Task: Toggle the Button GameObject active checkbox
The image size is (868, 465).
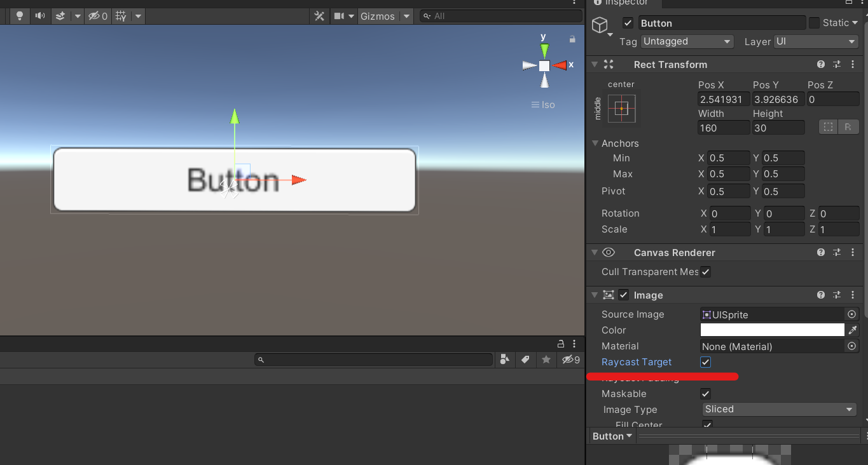Action: [x=628, y=23]
